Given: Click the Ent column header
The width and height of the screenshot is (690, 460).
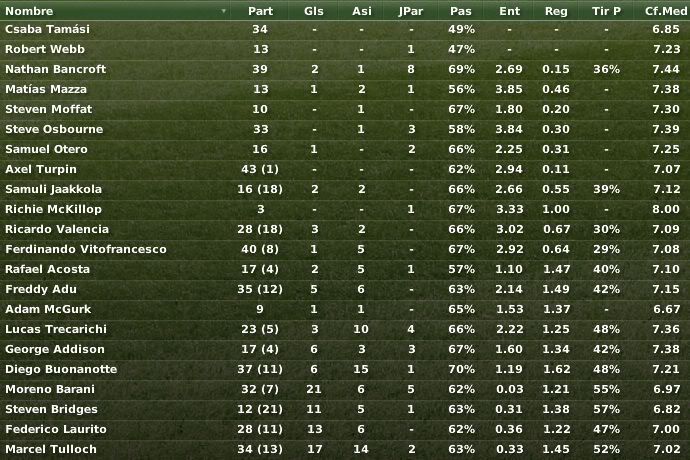Looking at the screenshot, I should 510,11.
